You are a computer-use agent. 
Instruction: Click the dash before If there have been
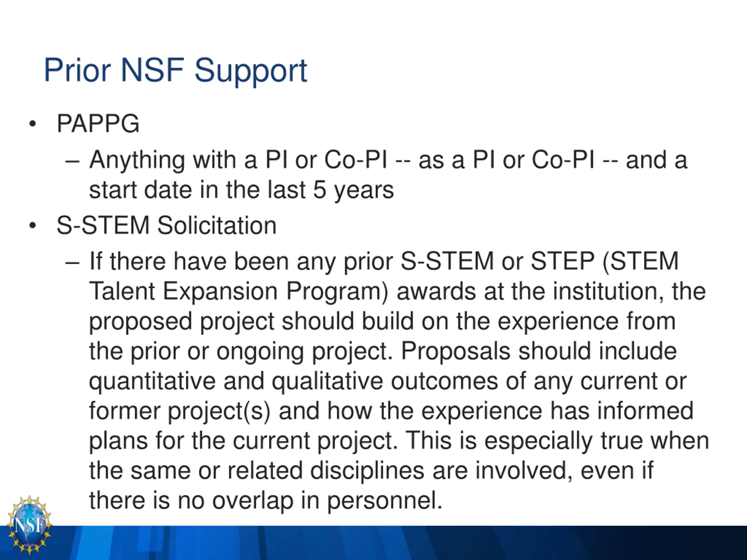pos(73,263)
